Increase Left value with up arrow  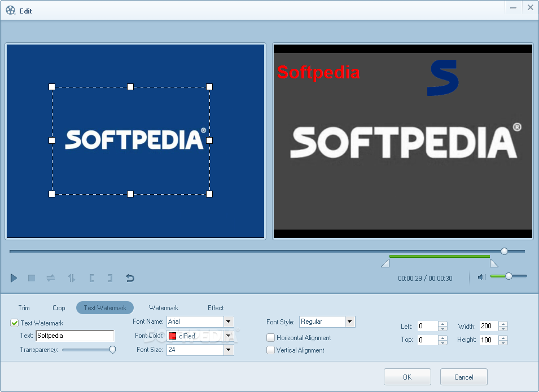click(442, 324)
